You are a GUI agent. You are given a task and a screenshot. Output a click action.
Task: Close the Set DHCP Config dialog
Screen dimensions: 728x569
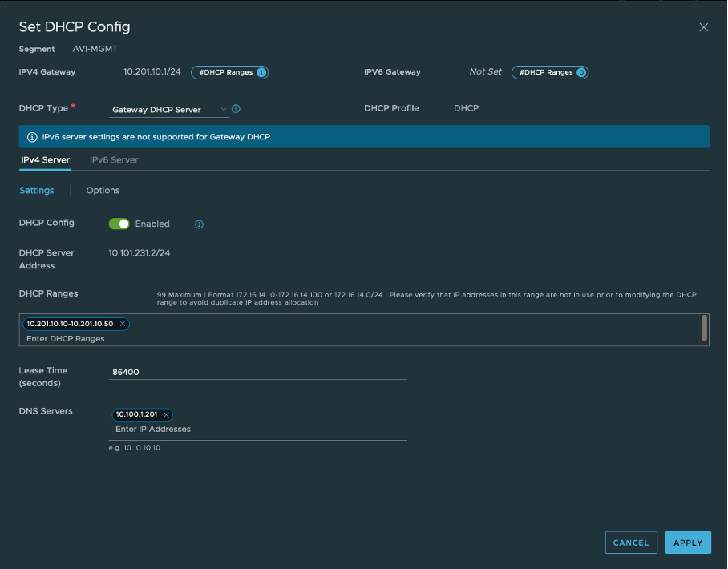point(703,26)
